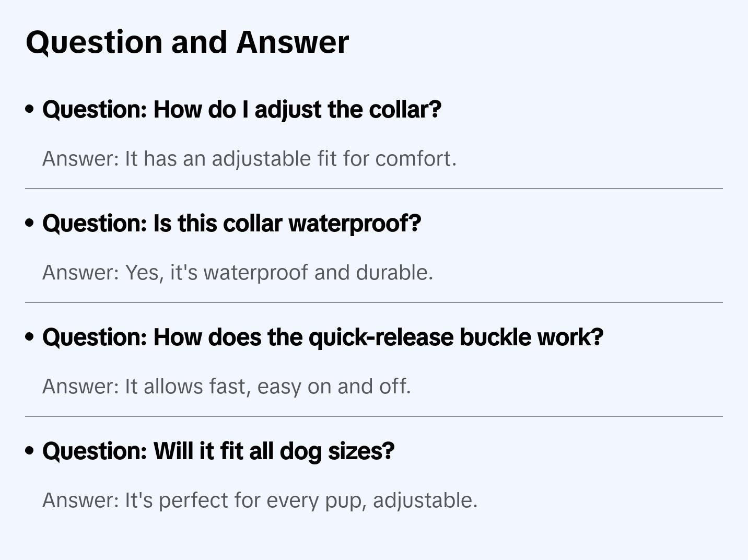Image resolution: width=748 pixels, height=560 pixels.
Task: Click the bullet before the quick-release buckle question
Action: click(30, 337)
